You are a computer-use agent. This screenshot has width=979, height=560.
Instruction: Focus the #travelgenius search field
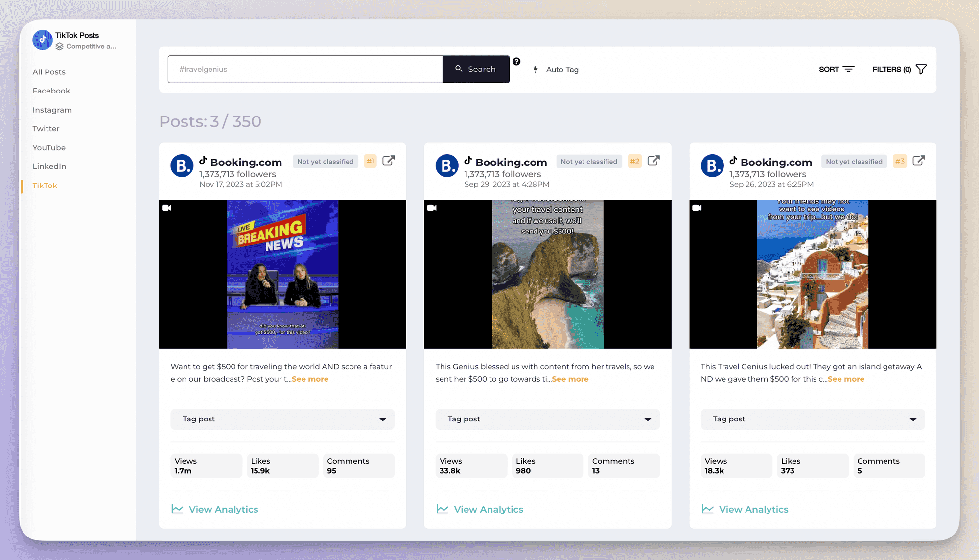coord(305,69)
